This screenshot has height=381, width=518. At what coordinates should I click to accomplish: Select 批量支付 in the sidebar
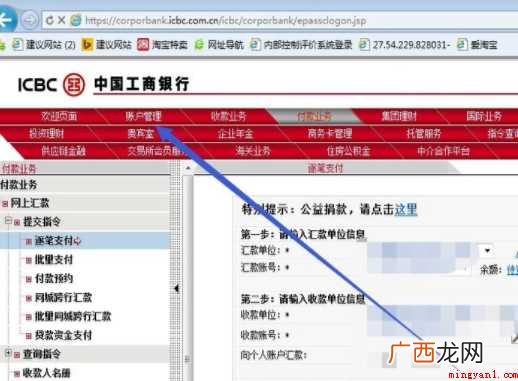pyautogui.click(x=54, y=259)
